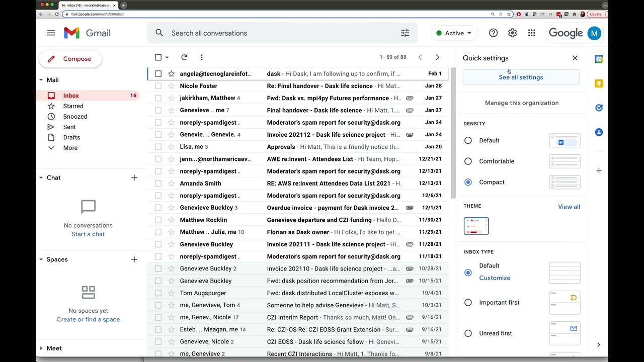The width and height of the screenshot is (644, 362).
Task: Go to older messages arrow
Action: (437, 57)
